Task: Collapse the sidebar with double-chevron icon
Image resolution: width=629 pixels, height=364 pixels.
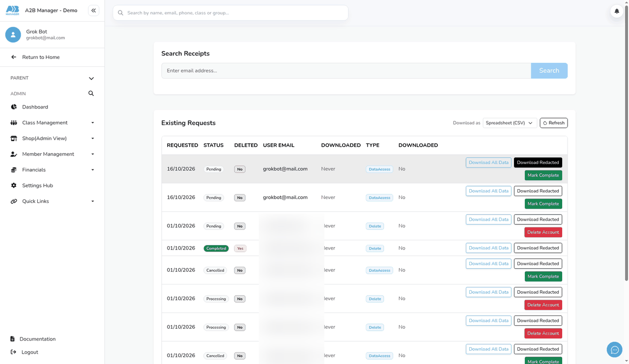Action: tap(93, 10)
